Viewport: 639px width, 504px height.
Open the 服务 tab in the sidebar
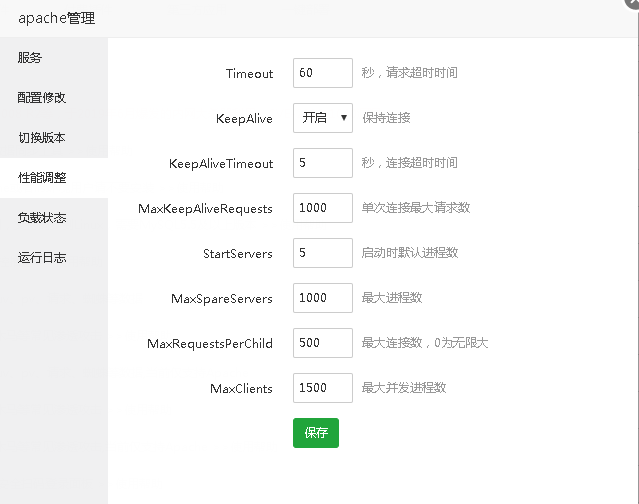(54, 57)
